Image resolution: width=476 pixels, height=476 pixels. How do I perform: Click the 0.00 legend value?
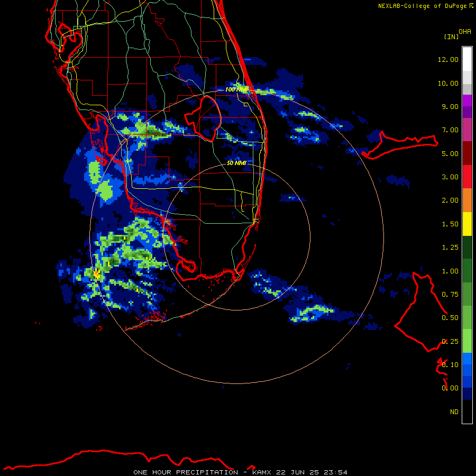click(x=450, y=388)
